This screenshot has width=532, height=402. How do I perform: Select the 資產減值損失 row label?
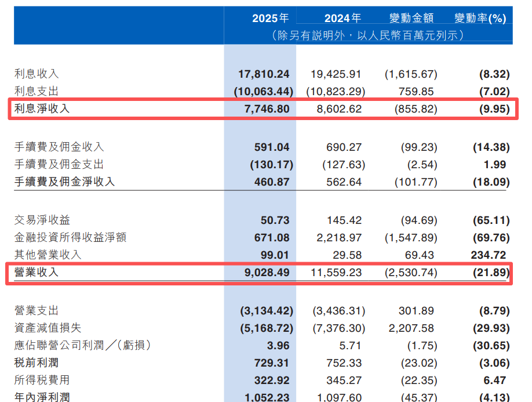click(48, 328)
